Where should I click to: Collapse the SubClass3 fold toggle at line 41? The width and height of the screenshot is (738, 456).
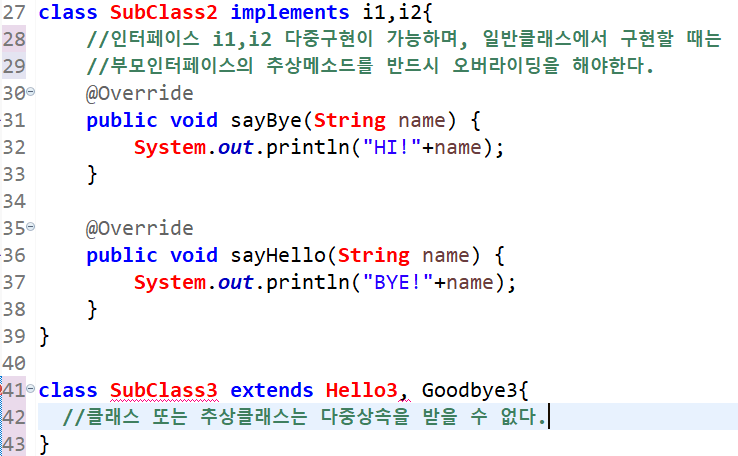pyautogui.click(x=31, y=389)
